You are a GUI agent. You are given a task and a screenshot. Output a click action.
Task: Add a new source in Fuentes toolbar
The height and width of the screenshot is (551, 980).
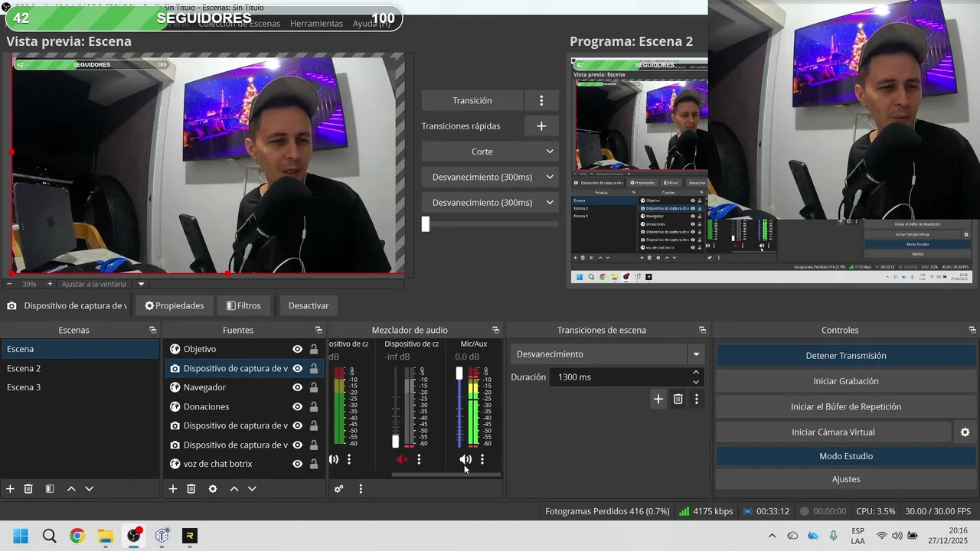[173, 489]
